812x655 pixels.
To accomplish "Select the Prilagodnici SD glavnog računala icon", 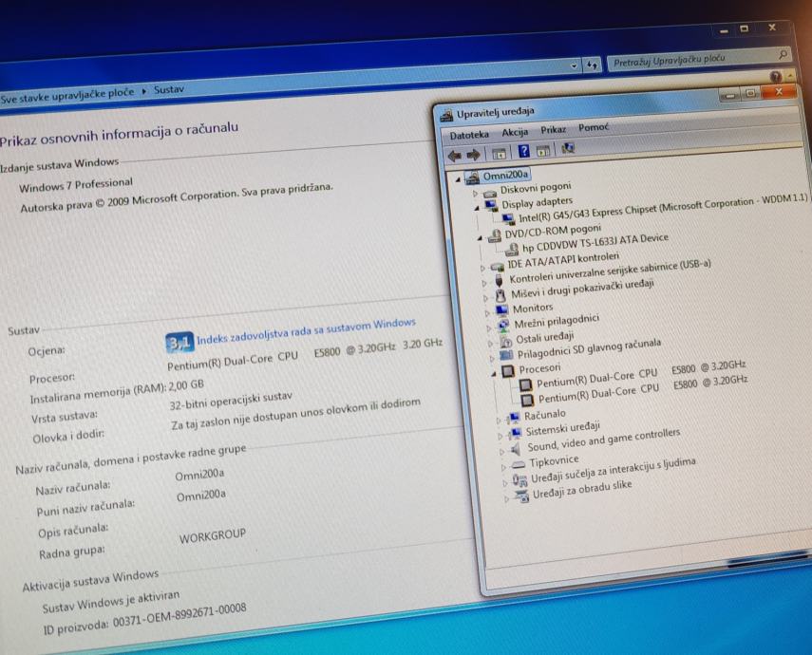I will (506, 356).
